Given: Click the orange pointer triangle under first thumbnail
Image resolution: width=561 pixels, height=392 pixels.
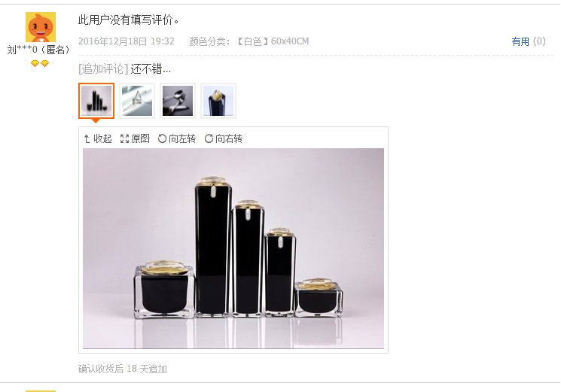Looking at the screenshot, I should 96,120.
